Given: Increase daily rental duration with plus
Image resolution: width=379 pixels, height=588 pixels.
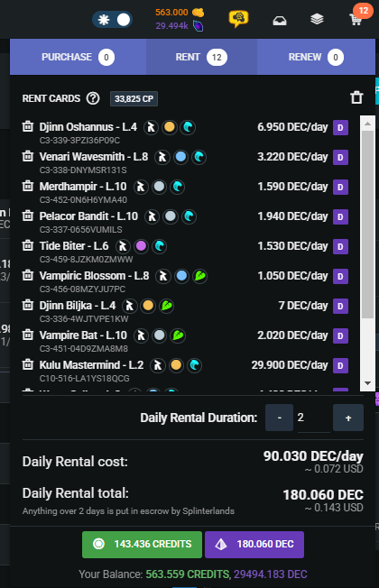Looking at the screenshot, I should (x=348, y=418).
